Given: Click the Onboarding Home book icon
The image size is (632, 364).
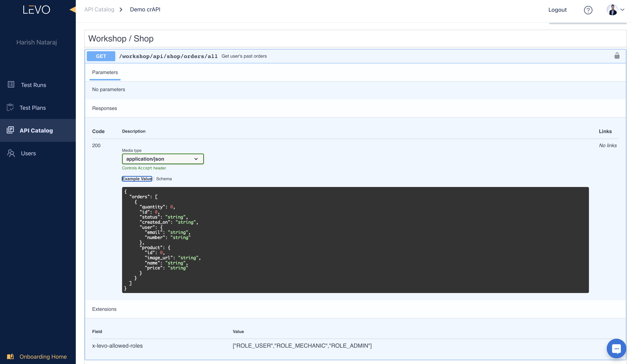Looking at the screenshot, I should [10, 356].
